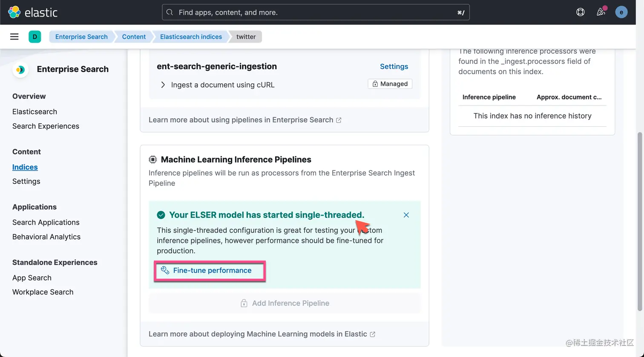Viewport: 644px width, 357px height.
Task: Click the Enterprise Search sidebar logo
Action: (x=20, y=69)
